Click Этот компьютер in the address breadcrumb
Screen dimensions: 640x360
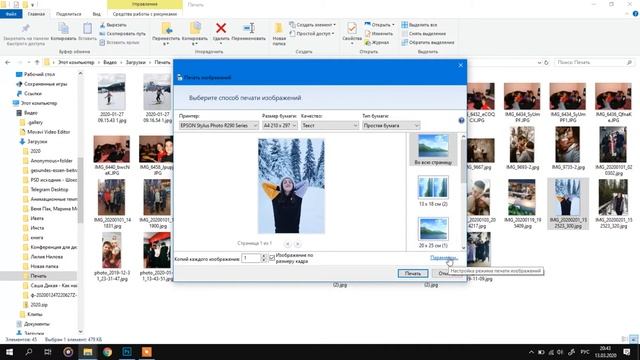click(x=76, y=62)
